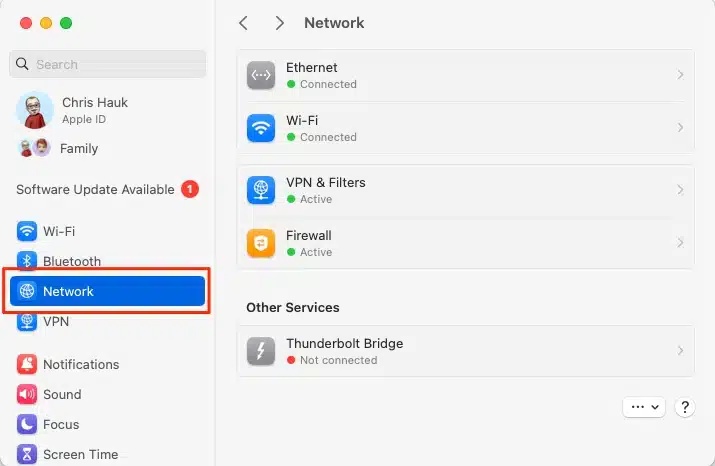Open the ellipsis more-options dropdown
Image resolution: width=715 pixels, height=466 pixels.
(643, 407)
